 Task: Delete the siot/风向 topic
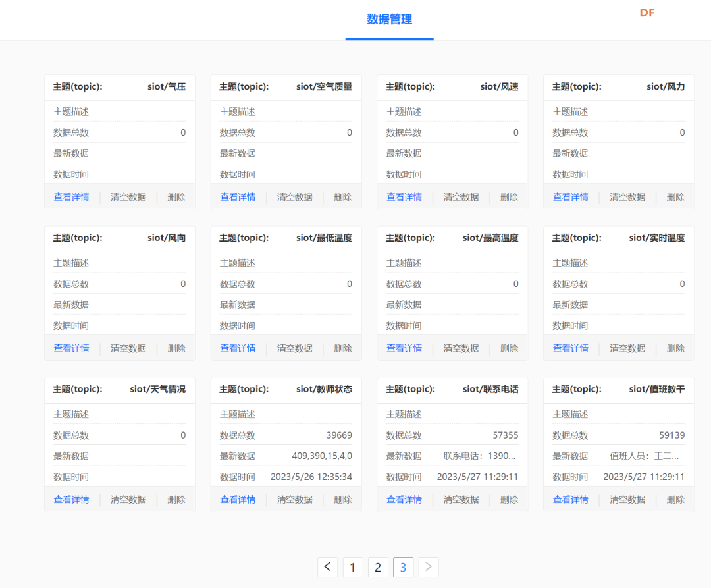[176, 348]
